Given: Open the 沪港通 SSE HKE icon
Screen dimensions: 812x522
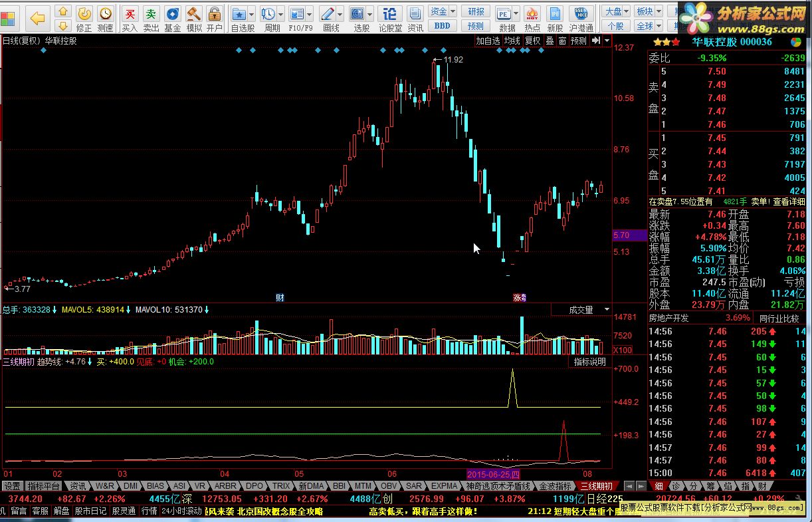Looking at the screenshot, I should [x=581, y=19].
